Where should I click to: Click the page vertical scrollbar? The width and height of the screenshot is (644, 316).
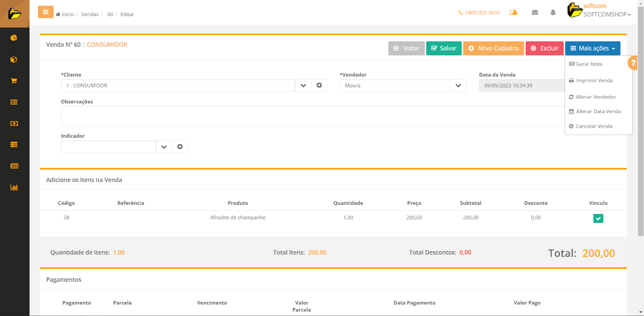[x=640, y=121]
